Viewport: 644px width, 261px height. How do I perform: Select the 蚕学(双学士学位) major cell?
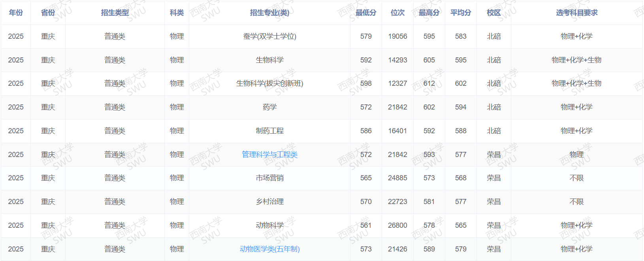click(269, 36)
